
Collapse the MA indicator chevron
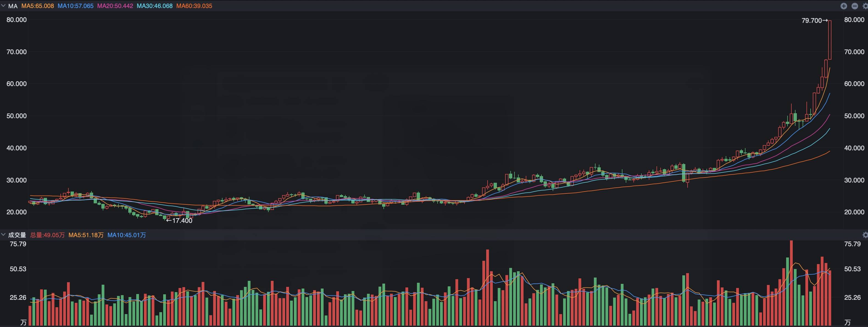3,6
